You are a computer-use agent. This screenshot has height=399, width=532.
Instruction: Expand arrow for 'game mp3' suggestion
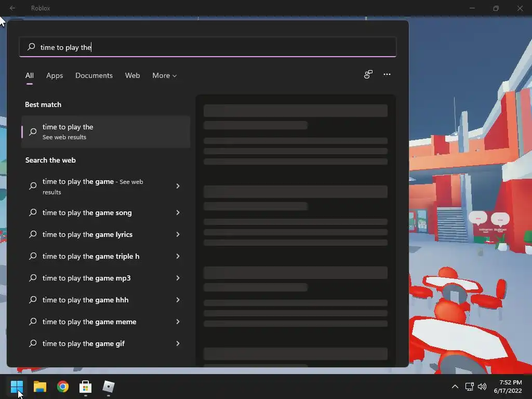(x=178, y=278)
